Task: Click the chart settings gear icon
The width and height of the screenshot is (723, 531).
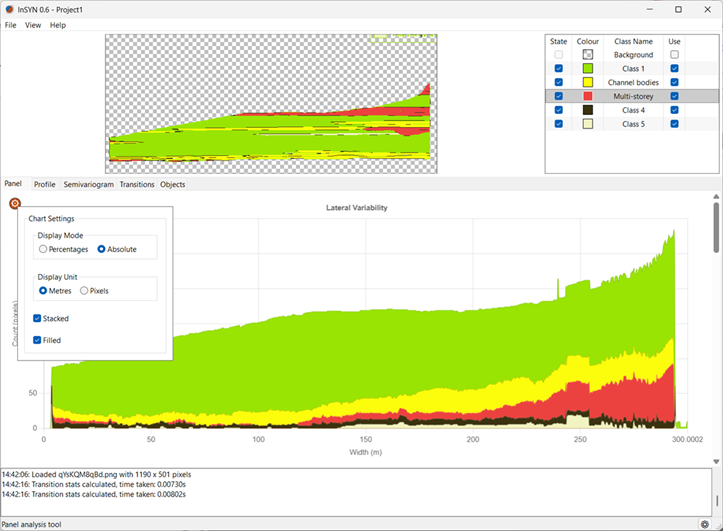Action: [x=15, y=204]
